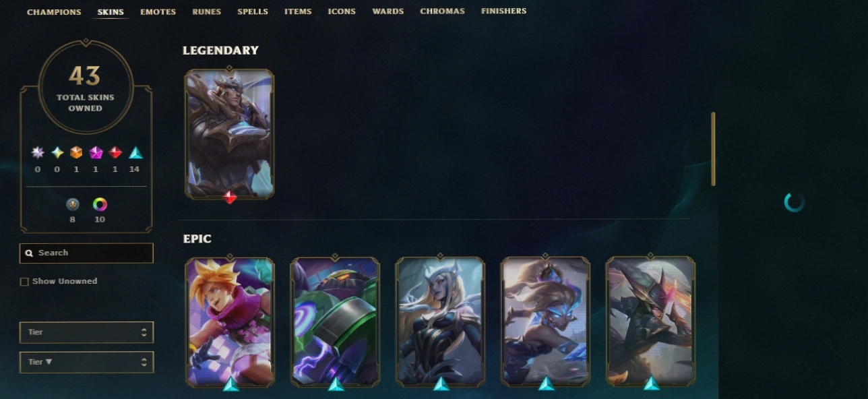Click the teal Epic triangle tier icon
Image resolution: width=868 pixels, height=399 pixels.
tap(135, 152)
